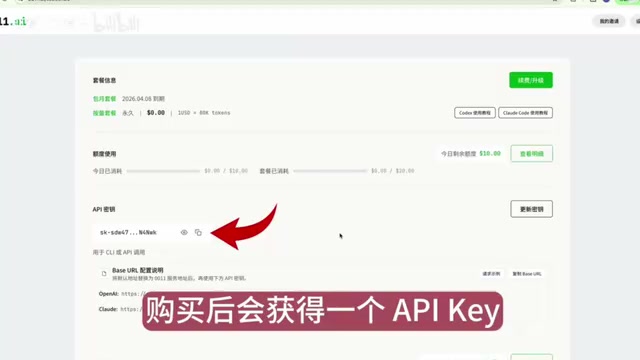The height and width of the screenshot is (360, 640).
Task: Click the 查看明细 details button
Action: (x=531, y=153)
